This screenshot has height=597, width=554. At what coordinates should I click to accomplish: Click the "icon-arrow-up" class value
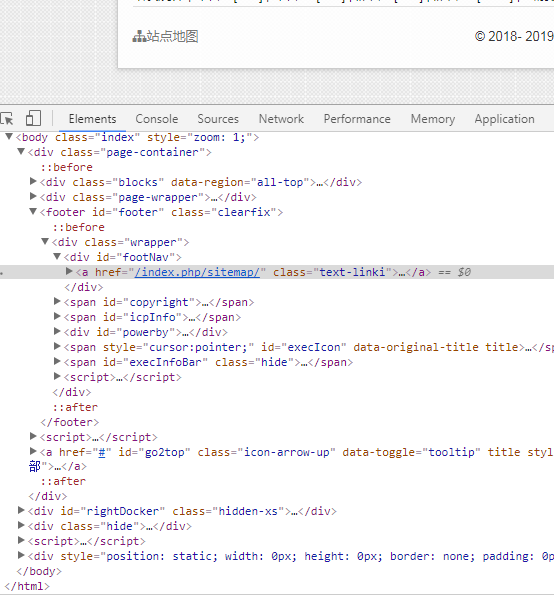[x=287, y=452]
